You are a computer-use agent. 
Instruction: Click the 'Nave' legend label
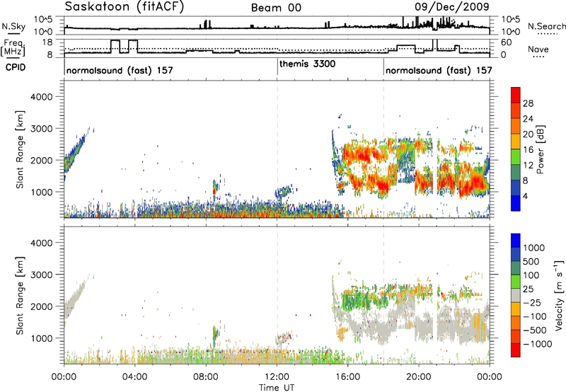[x=538, y=49]
